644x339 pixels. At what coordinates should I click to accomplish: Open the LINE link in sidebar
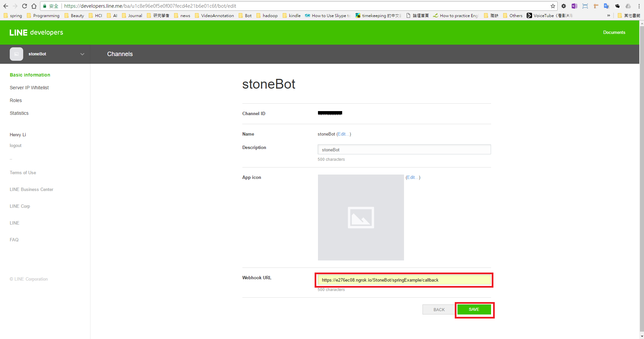pos(14,223)
